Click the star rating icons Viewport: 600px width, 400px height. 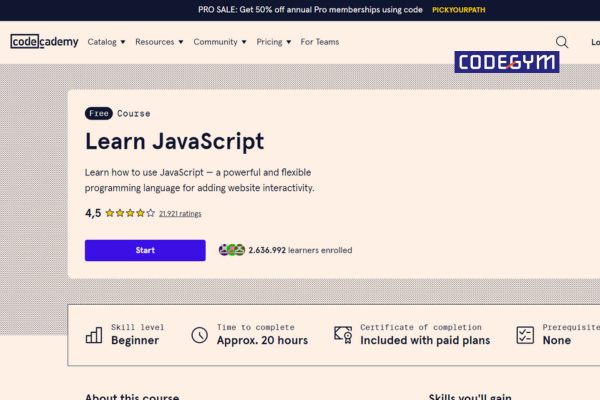pyautogui.click(x=130, y=213)
